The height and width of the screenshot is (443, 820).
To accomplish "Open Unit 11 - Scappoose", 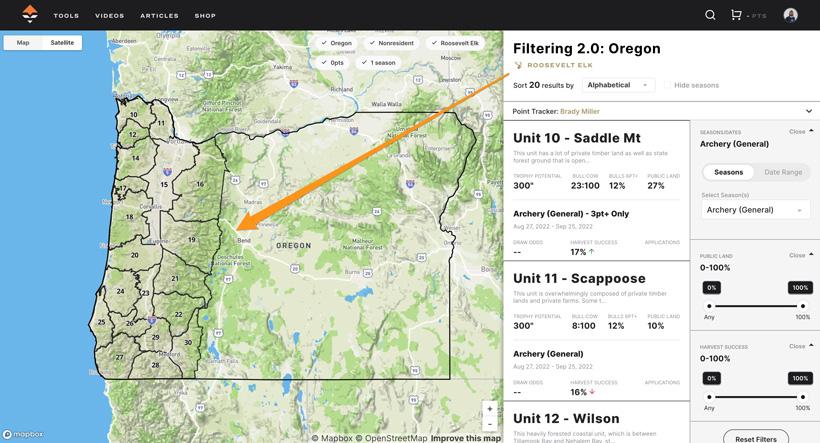I will click(x=579, y=278).
